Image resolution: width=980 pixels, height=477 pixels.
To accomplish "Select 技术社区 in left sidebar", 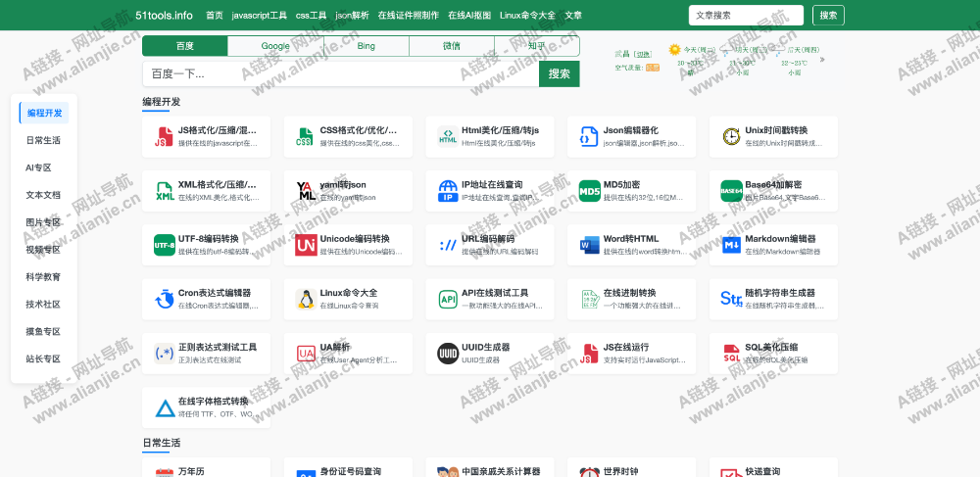I will point(44,304).
